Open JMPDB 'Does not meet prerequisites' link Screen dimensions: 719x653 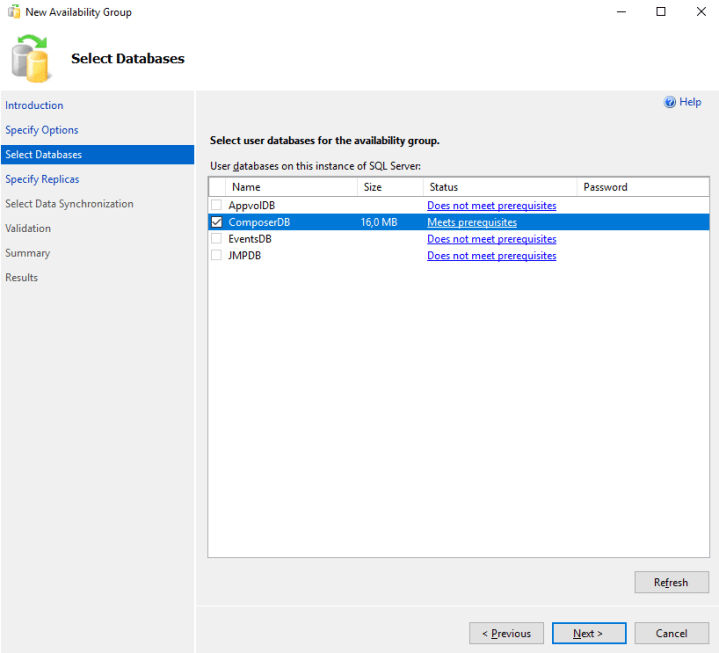pyautogui.click(x=492, y=255)
